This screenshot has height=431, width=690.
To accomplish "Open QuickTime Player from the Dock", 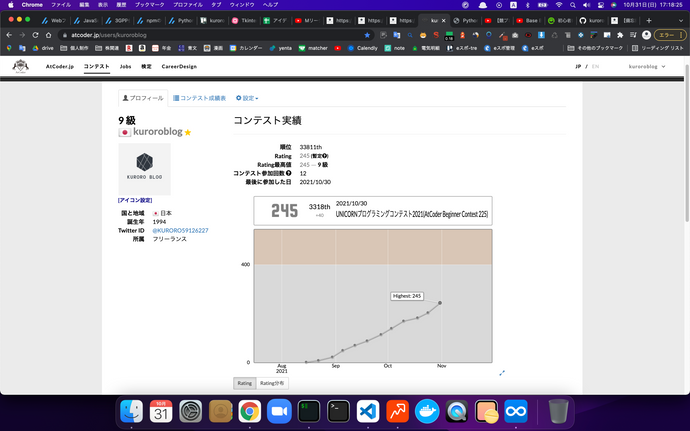I will pyautogui.click(x=456, y=412).
